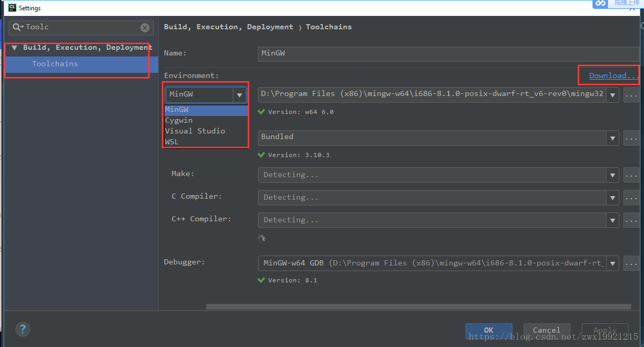Open the help question mark button

coord(23,329)
